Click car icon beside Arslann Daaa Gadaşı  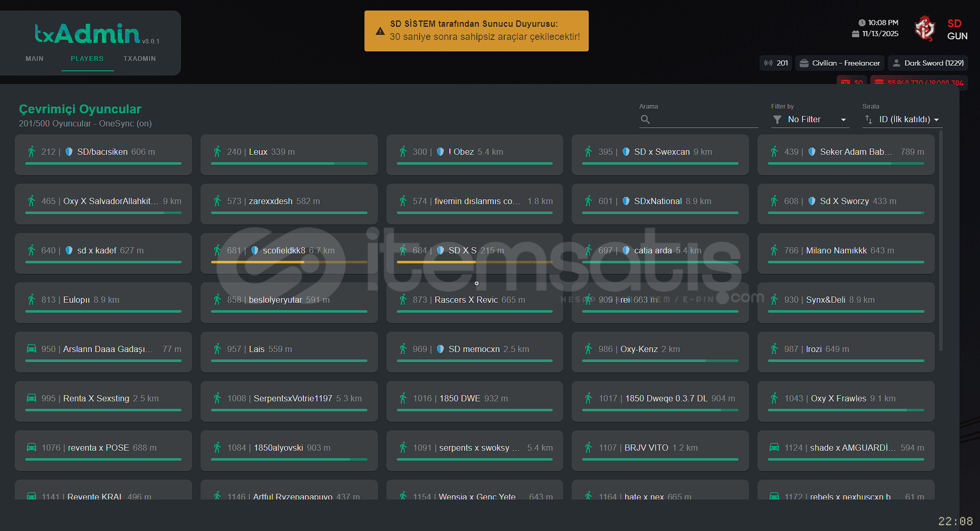pos(31,349)
